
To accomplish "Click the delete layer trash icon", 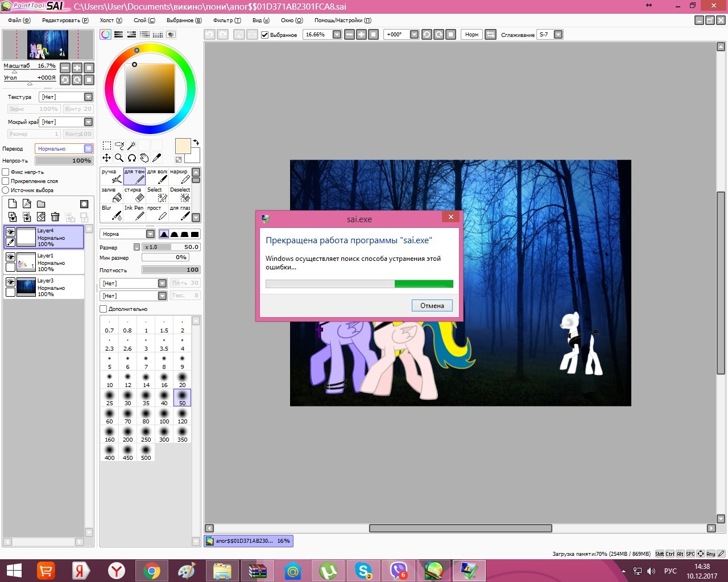I will 55,217.
